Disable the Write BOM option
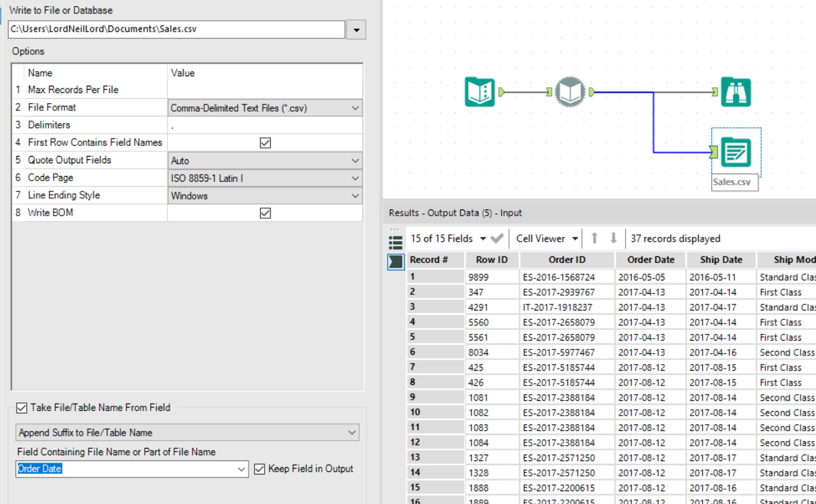This screenshot has width=816, height=504. click(265, 212)
